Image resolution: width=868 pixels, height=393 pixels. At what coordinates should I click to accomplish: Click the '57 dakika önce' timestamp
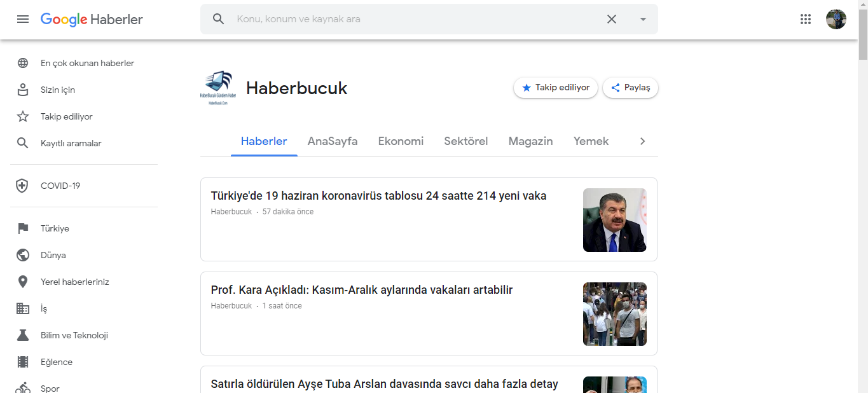pos(288,212)
